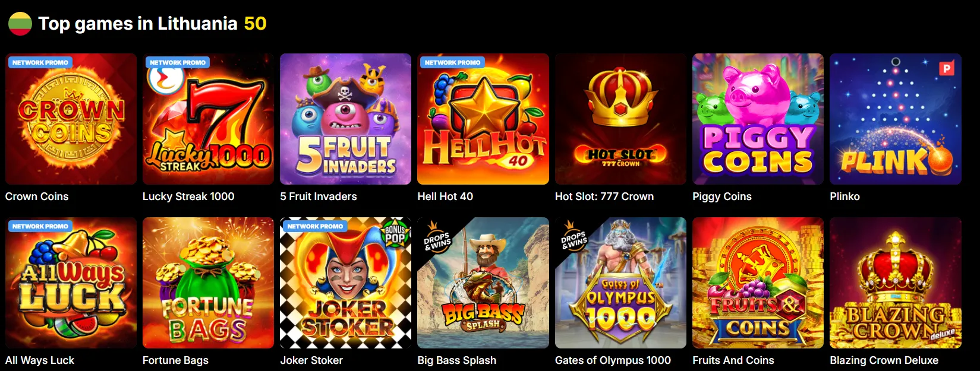Screen dimensions: 980x371
Task: Select the Fortune Bags game image
Action: click(x=208, y=283)
